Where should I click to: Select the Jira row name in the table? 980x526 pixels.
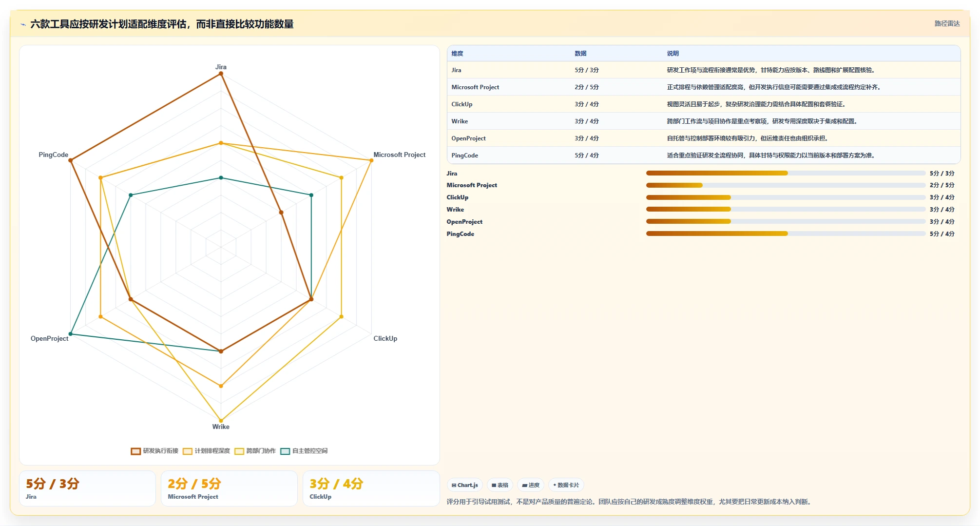coord(456,70)
